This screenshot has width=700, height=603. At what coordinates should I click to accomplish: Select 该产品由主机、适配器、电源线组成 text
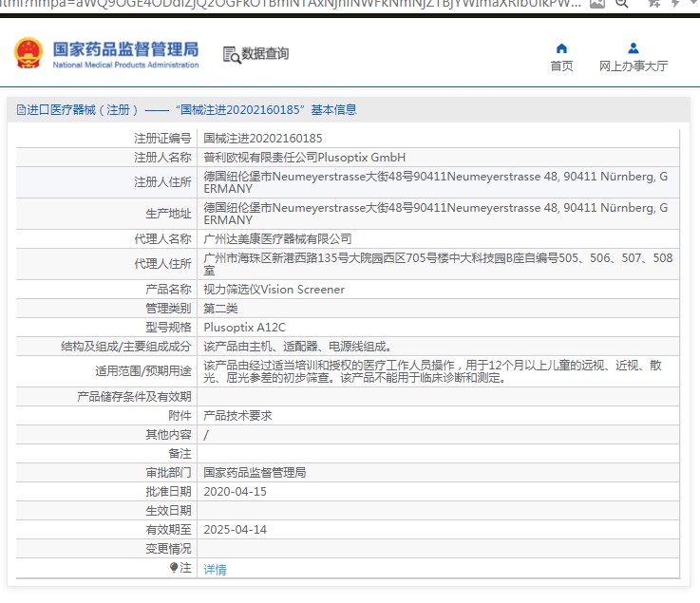(x=298, y=347)
